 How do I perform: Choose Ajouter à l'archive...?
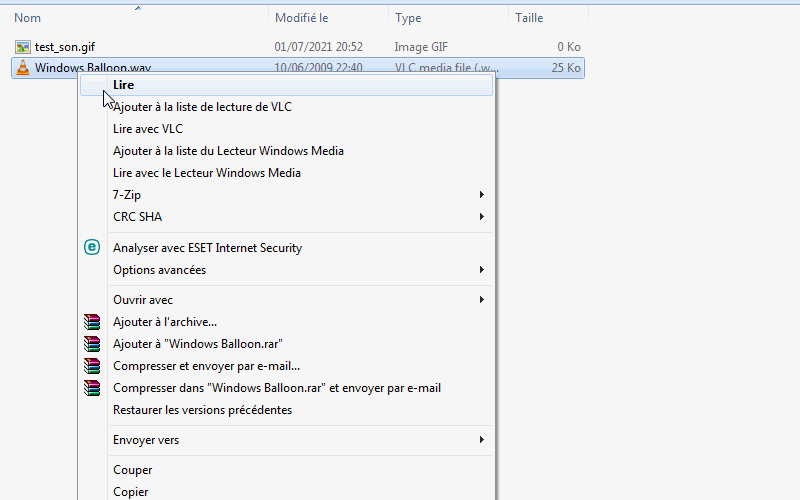tap(286, 322)
